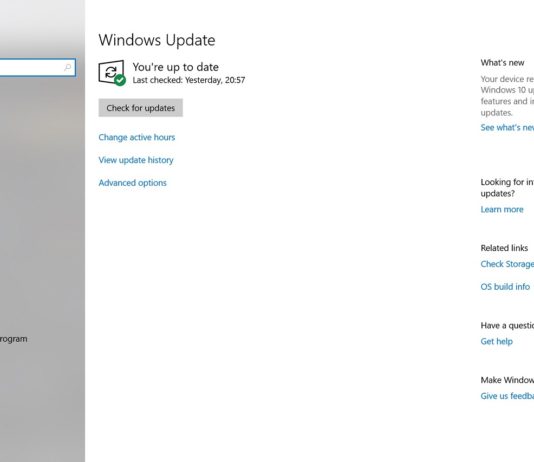Click the 'You're up to date' status text
534x462 pixels.
[175, 67]
